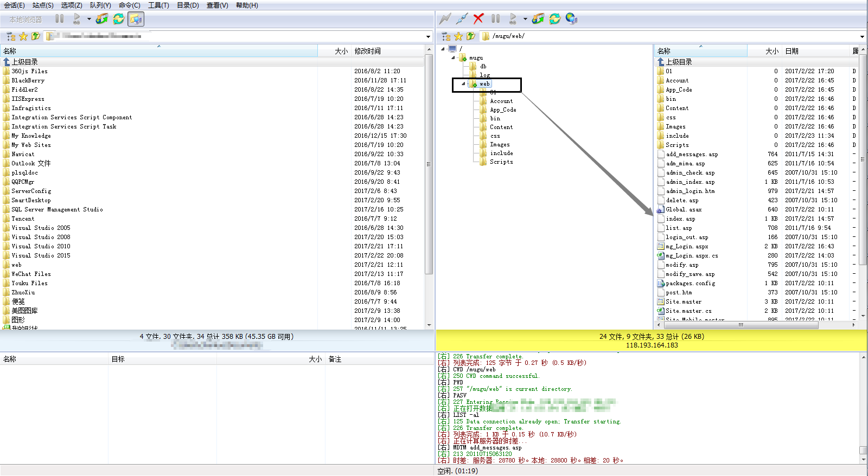Open dropdown arrow next to left Go button
The image size is (868, 476).
click(x=89, y=19)
